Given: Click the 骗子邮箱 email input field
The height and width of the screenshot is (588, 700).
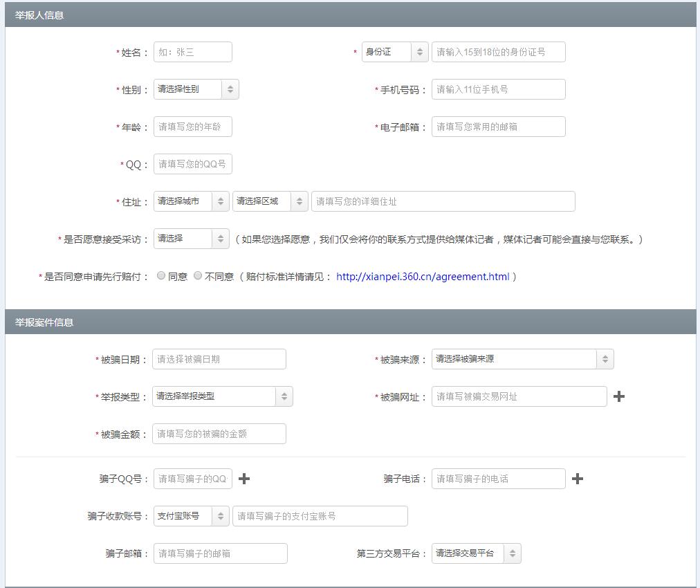Looking at the screenshot, I should pos(219,553).
